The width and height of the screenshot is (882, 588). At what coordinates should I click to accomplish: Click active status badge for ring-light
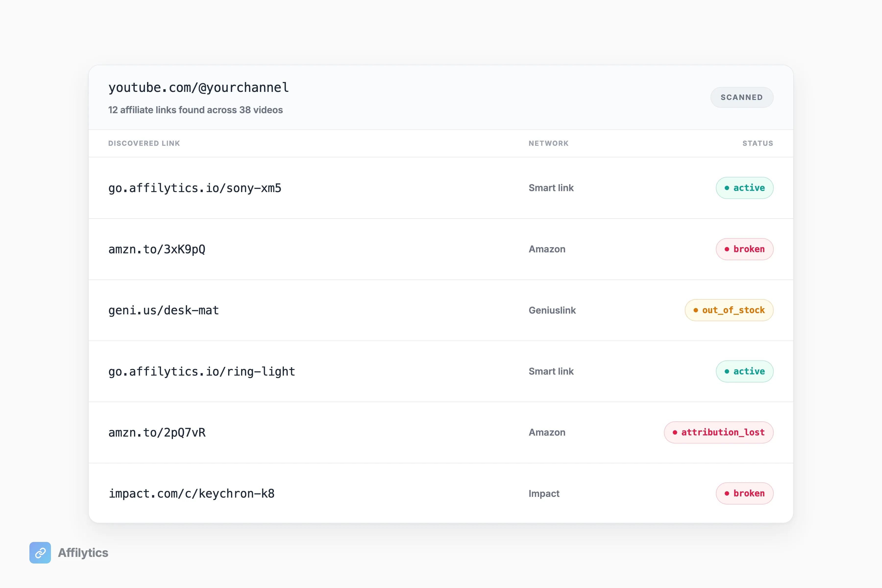[x=744, y=371]
